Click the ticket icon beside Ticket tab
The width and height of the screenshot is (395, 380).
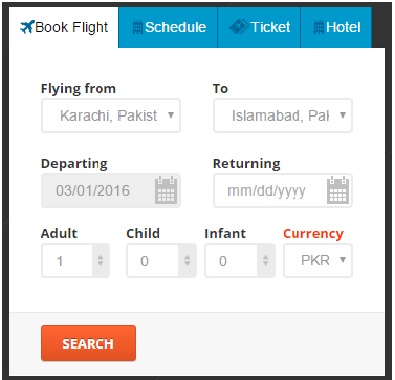click(x=239, y=27)
